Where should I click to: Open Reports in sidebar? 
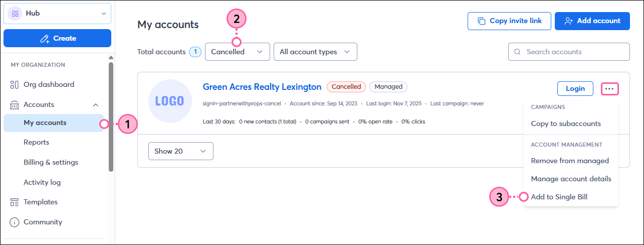coord(36,142)
